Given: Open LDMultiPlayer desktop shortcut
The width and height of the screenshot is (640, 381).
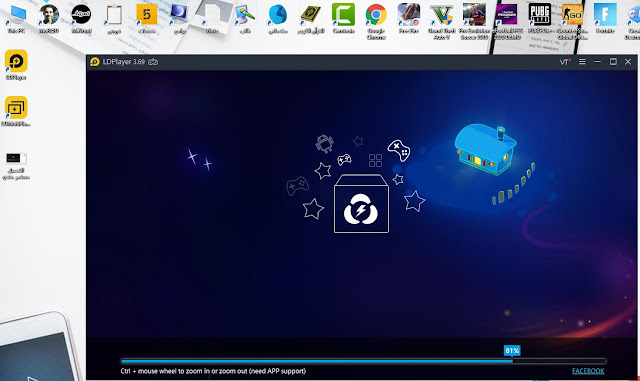Looking at the screenshot, I should pos(16,111).
